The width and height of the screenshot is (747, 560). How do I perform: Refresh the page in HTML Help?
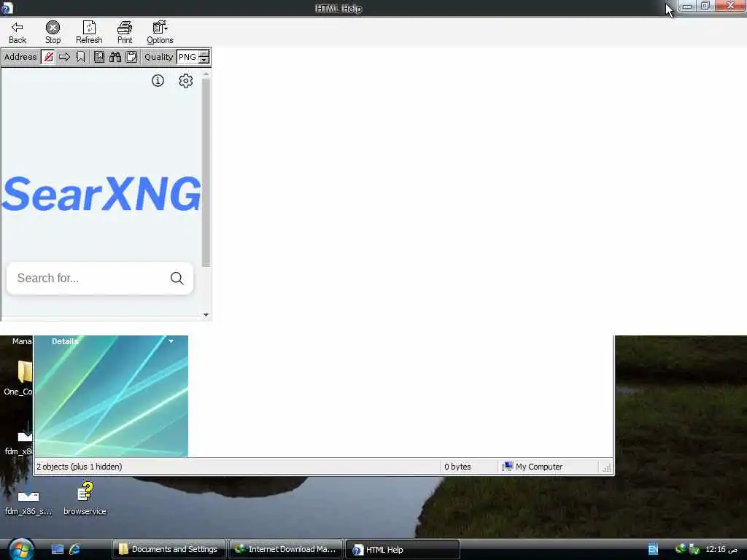point(89,32)
